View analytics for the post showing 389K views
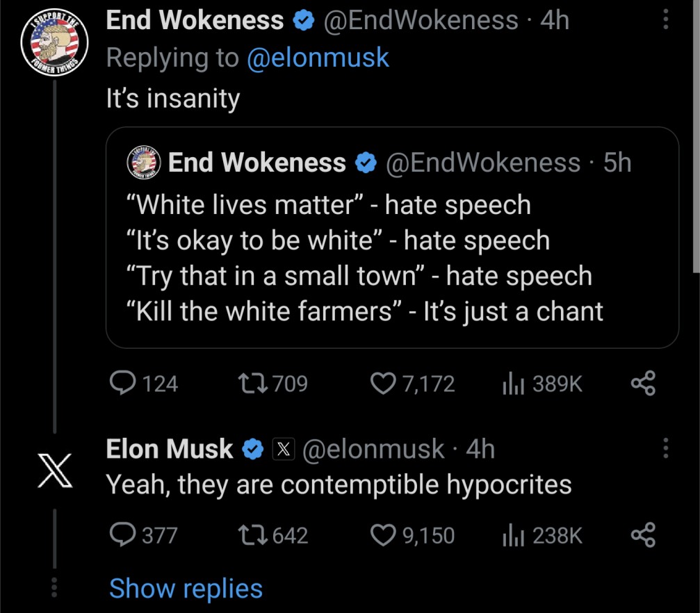Screen dimensions: 700x613 pyautogui.click(x=512, y=383)
